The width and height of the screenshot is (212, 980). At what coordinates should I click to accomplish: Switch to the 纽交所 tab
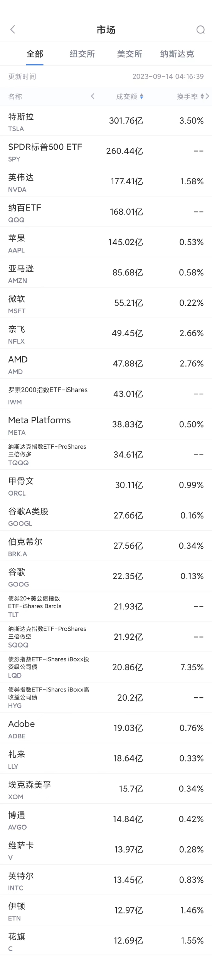[82, 54]
